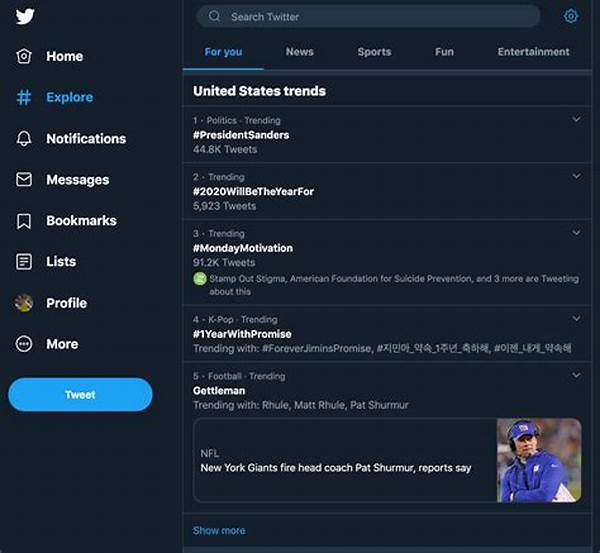
Task: Select the Entertainment tab
Action: point(533,52)
